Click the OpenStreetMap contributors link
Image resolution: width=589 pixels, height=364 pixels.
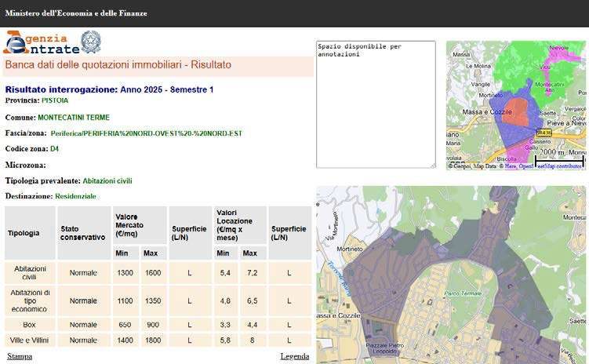pyautogui.click(x=551, y=166)
